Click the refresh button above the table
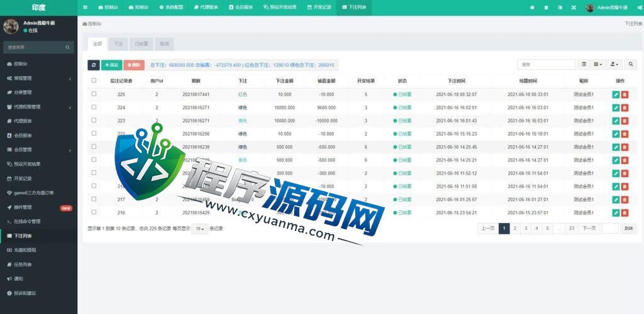This screenshot has height=314, width=644. 94,65
